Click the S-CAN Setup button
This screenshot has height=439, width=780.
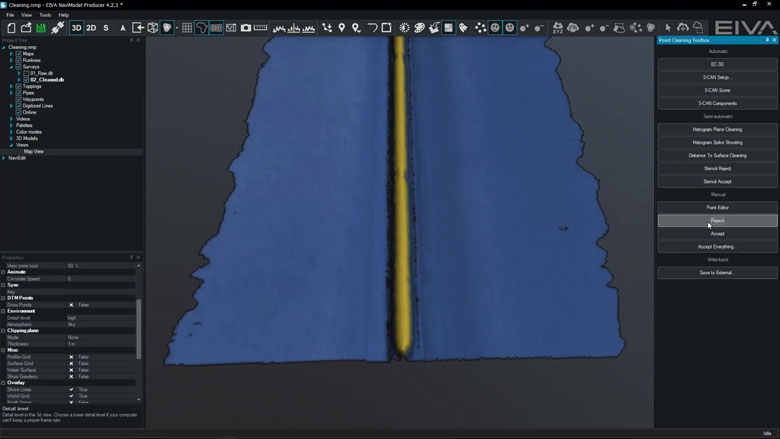point(717,77)
